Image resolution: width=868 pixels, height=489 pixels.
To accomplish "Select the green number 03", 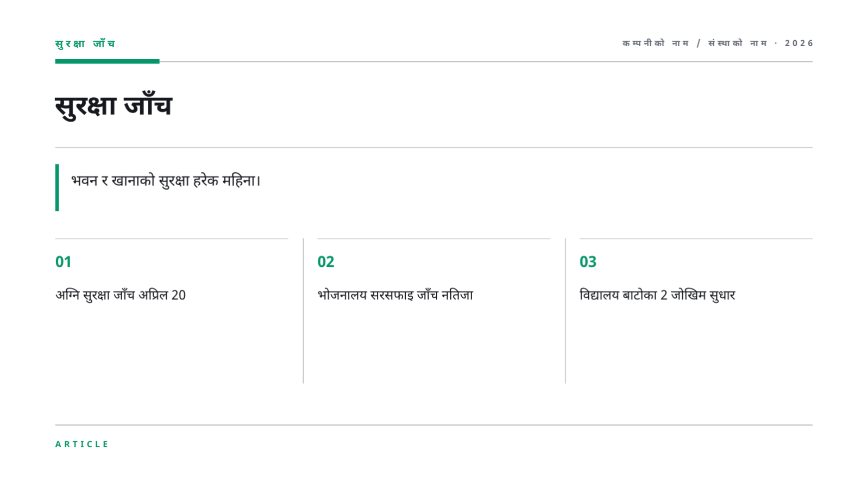I will (588, 262).
